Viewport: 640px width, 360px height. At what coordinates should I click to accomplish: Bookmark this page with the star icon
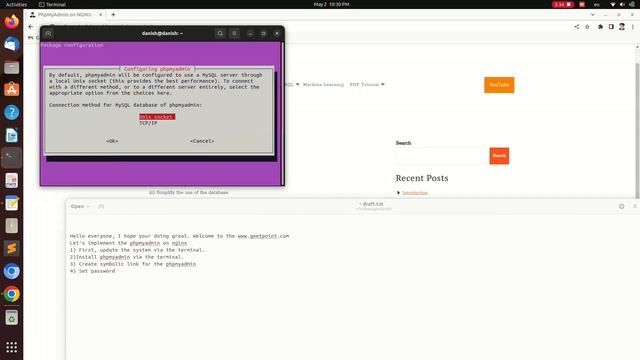[x=587, y=27]
